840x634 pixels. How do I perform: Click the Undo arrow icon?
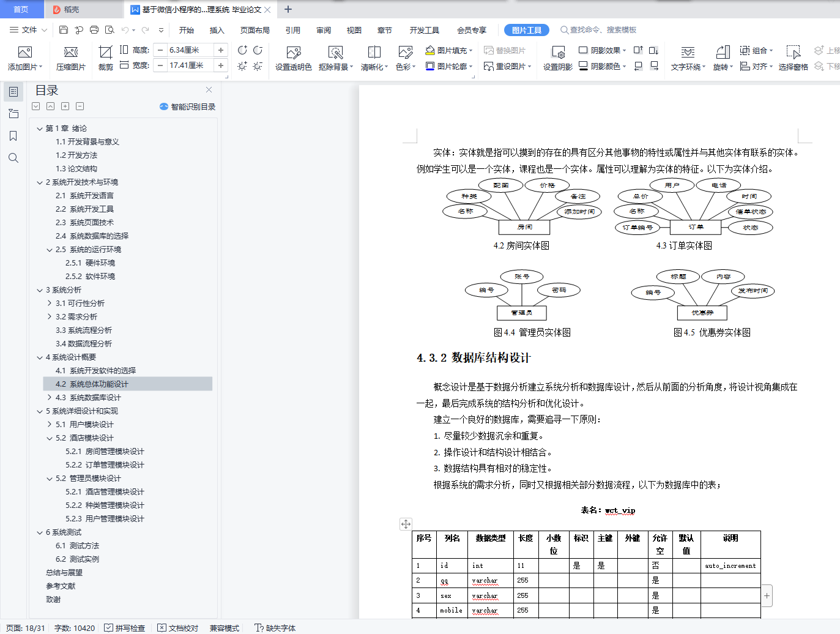point(125,29)
